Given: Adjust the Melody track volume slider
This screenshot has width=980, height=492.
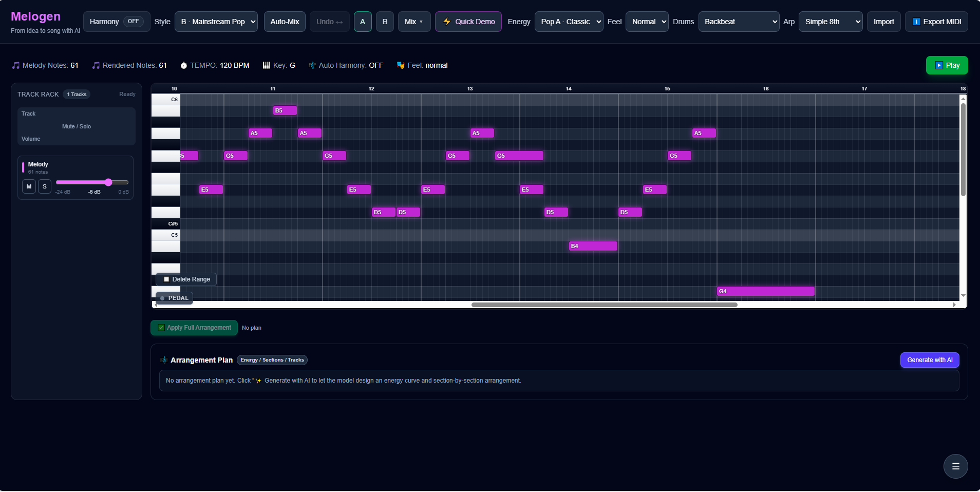Looking at the screenshot, I should click(108, 182).
